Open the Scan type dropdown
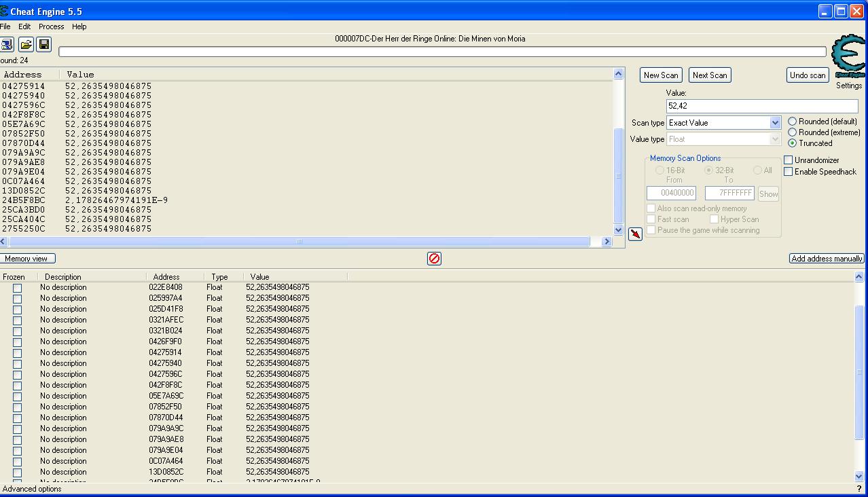This screenshot has height=497, width=868. 775,123
